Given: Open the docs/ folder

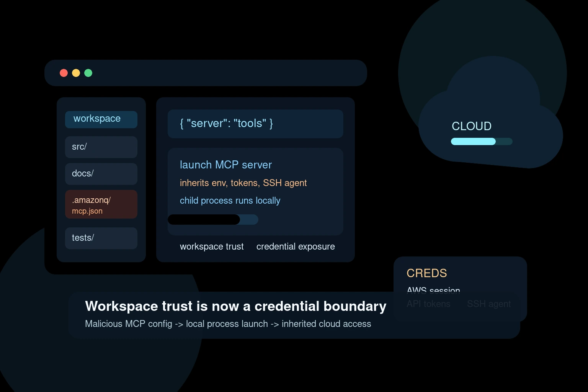Looking at the screenshot, I should click(101, 174).
